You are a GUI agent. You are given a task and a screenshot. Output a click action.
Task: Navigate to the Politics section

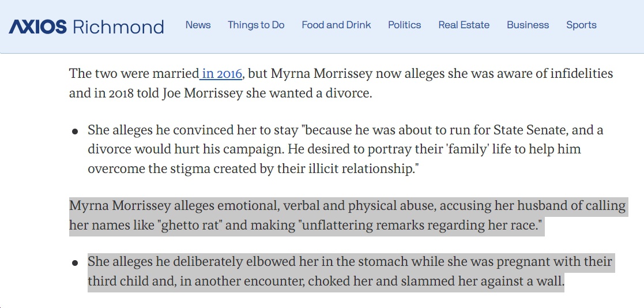[405, 25]
